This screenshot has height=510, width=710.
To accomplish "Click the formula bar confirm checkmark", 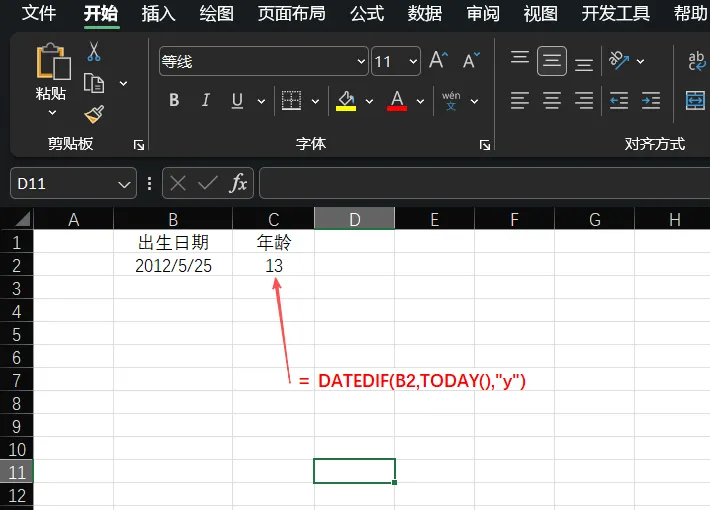I will (x=208, y=183).
